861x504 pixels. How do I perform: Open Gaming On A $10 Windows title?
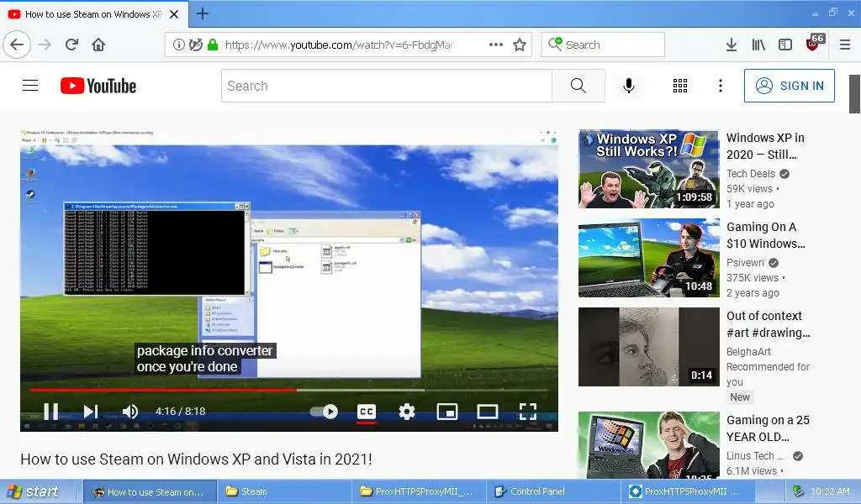point(766,235)
